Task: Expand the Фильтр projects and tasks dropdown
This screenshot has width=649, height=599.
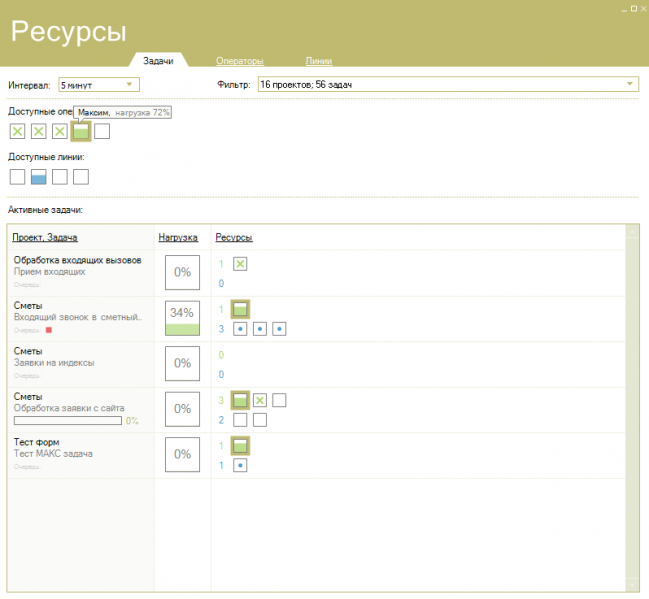Action: pyautogui.click(x=448, y=84)
